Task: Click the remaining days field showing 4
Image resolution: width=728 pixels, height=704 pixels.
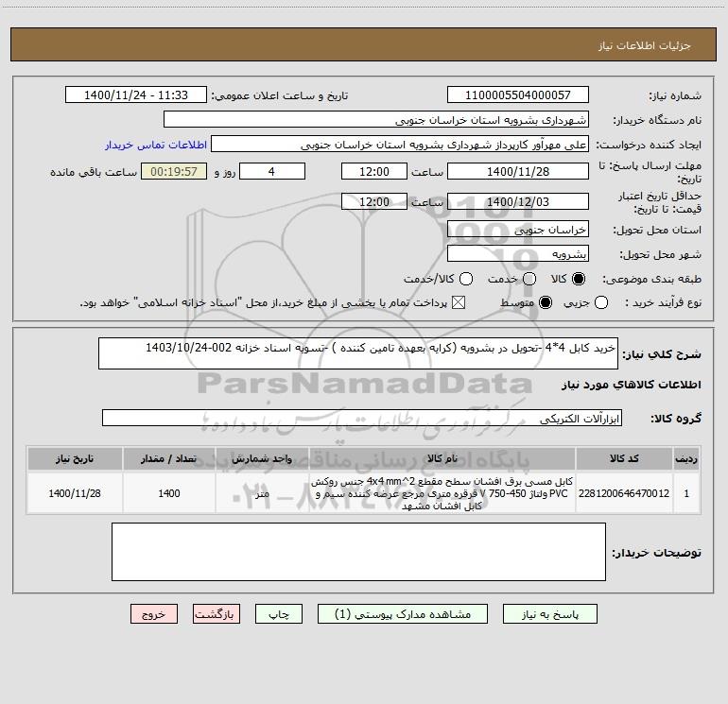Action: (272, 171)
